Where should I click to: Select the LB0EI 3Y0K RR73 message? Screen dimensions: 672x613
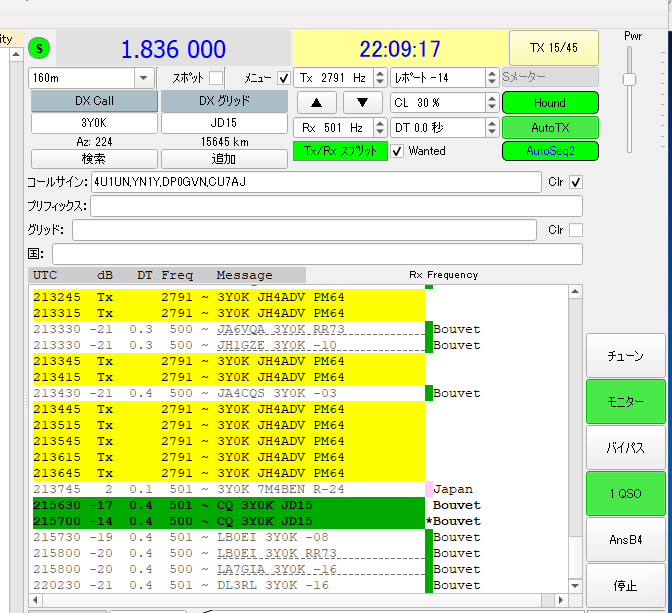point(276,553)
